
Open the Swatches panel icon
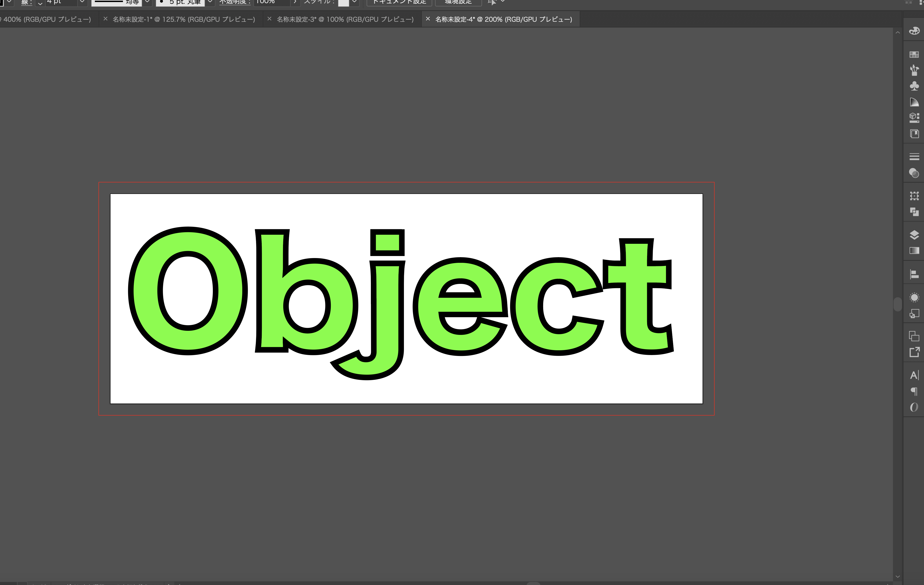coord(914,55)
